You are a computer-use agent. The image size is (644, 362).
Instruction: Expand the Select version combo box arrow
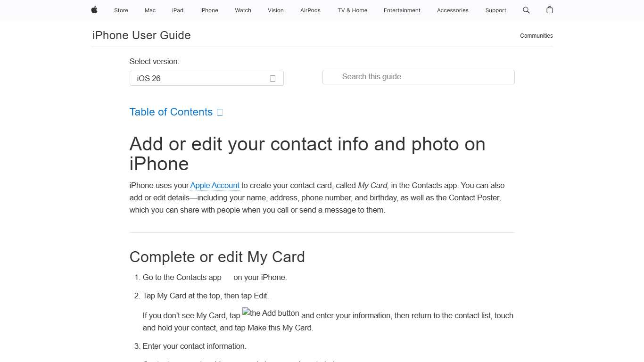coord(272,78)
